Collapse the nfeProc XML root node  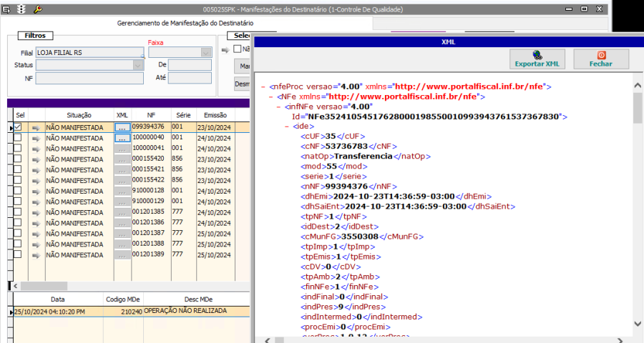(x=263, y=86)
